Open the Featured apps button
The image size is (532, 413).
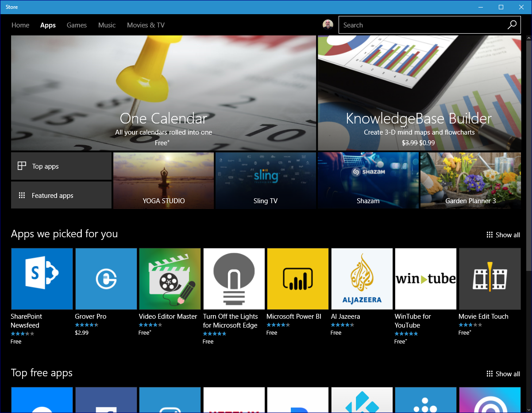click(x=61, y=195)
